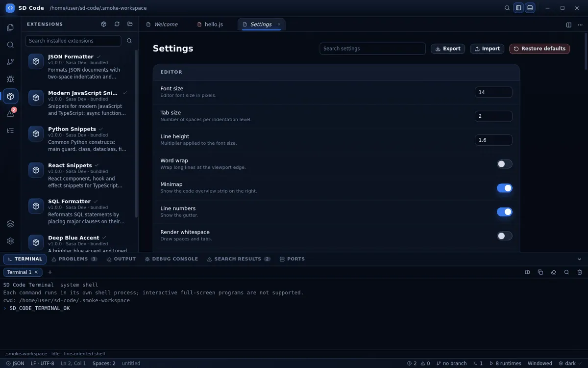
Task: Copy terminal output with the copy icon
Action: pos(540,272)
